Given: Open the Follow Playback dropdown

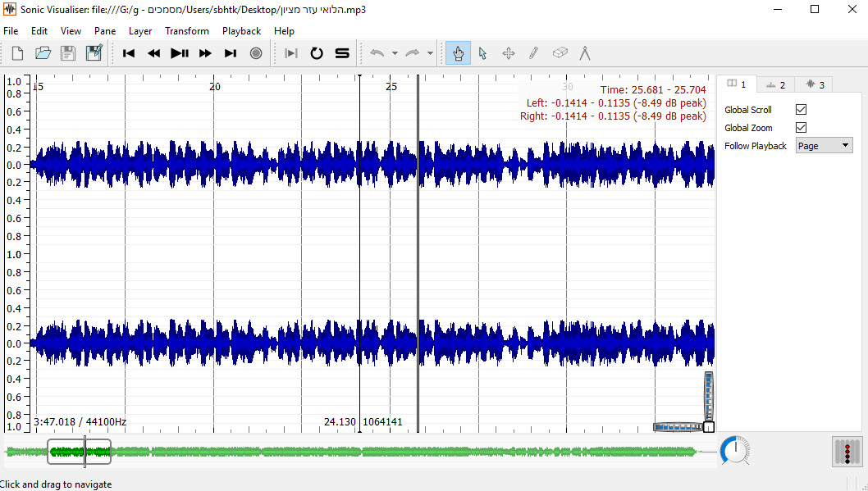Looking at the screenshot, I should (824, 146).
